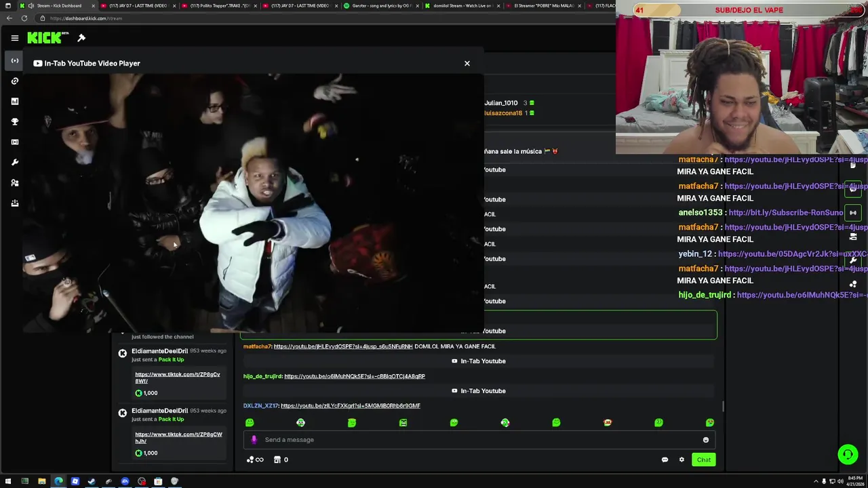Open the Stream sidebar section
This screenshot has height=488, width=868.
14,61
